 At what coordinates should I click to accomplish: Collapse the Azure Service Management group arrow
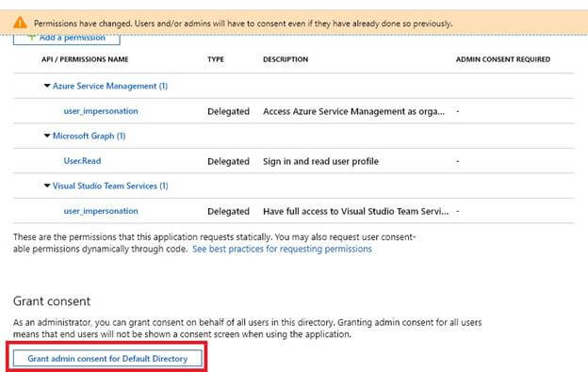[47, 86]
